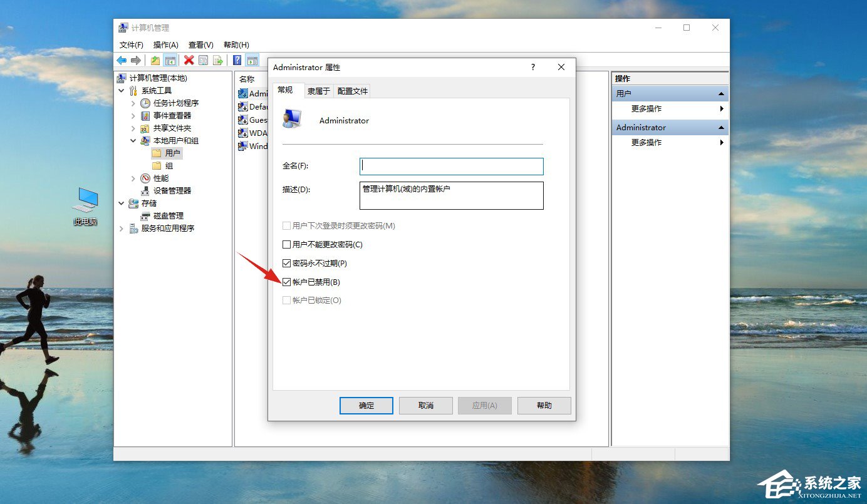The width and height of the screenshot is (867, 504).
Task: Select the WDA… user row in the list
Action: (x=252, y=133)
